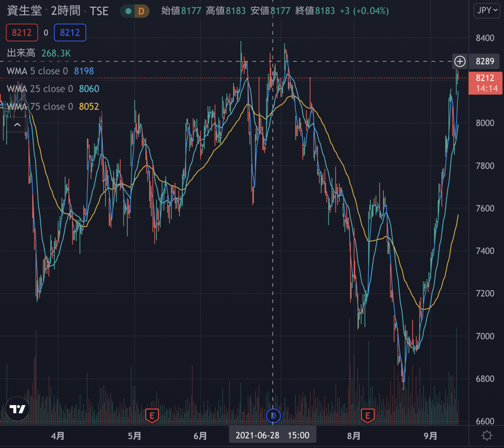Click the 8198 WMA 5 value

(84, 71)
